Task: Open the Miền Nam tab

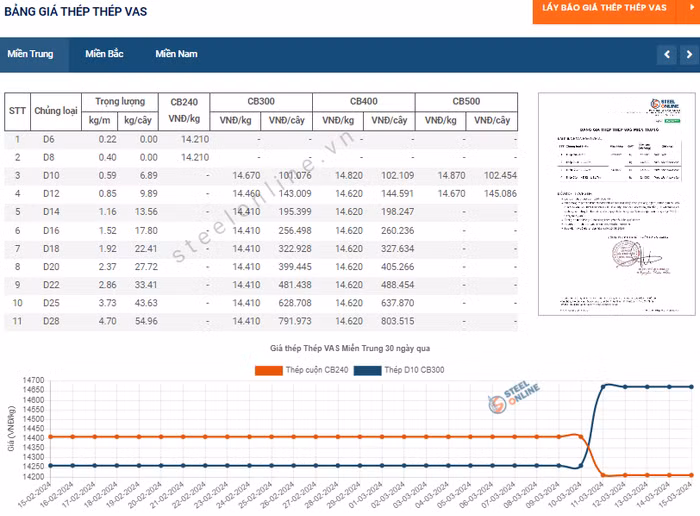Action: click(x=176, y=54)
